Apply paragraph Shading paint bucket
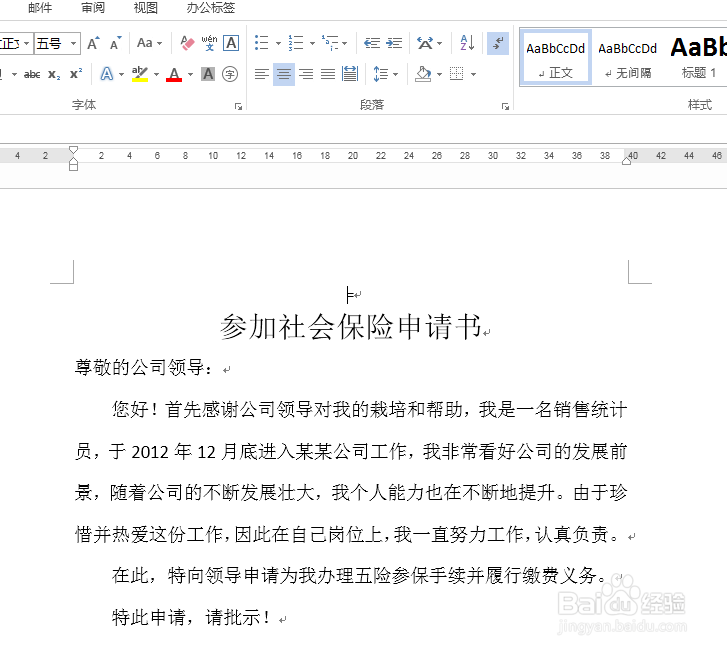Viewport: 727px width, 651px height. 423,74
